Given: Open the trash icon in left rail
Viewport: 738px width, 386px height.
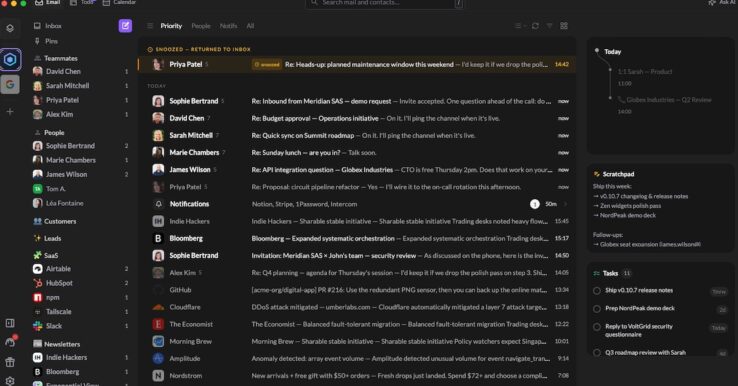Looking at the screenshot, I should 10,362.
